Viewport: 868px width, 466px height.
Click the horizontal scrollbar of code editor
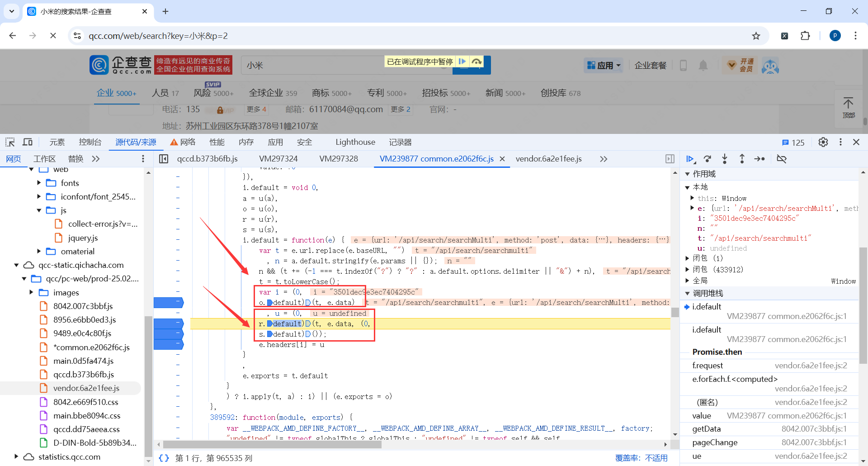pos(273,444)
